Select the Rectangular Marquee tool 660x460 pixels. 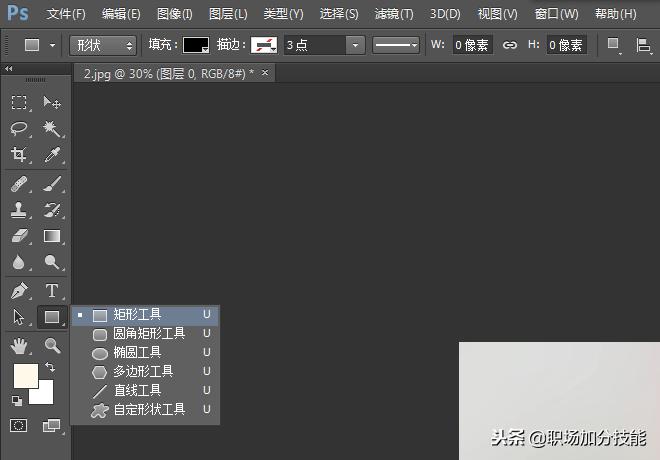19,103
